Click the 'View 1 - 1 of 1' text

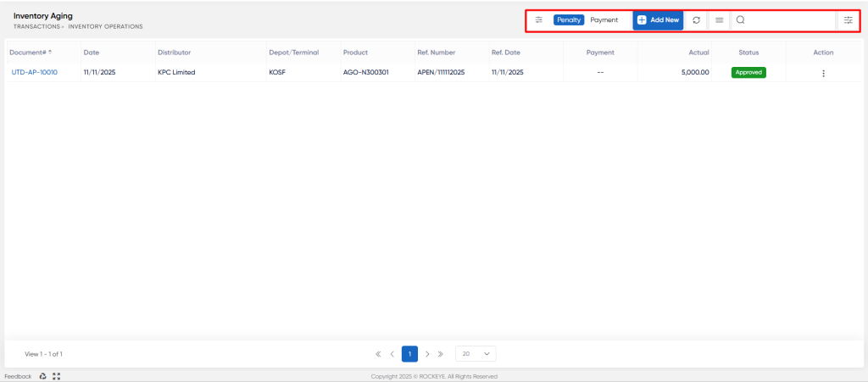click(x=44, y=354)
